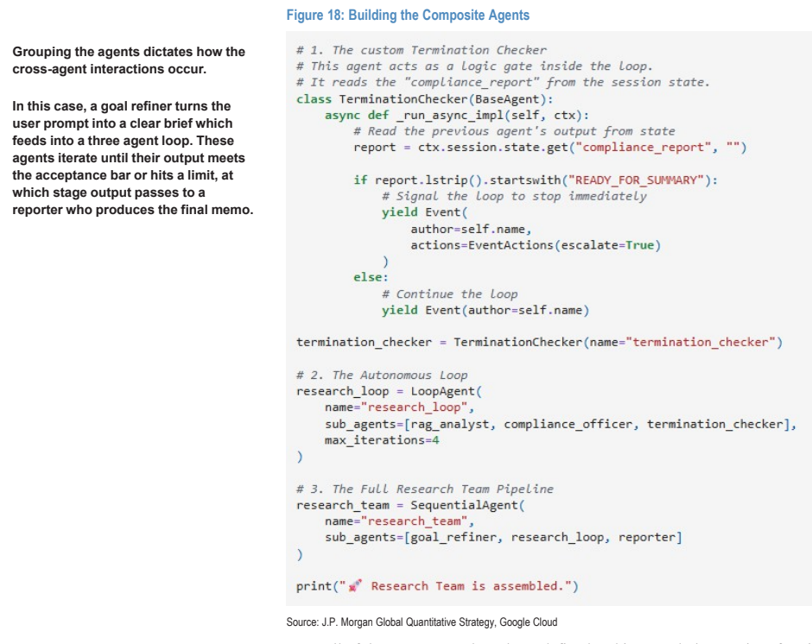Click the "termination_checker = TerminationChecker(...)" assignment line
The width and height of the screenshot is (812, 644).
539,342
